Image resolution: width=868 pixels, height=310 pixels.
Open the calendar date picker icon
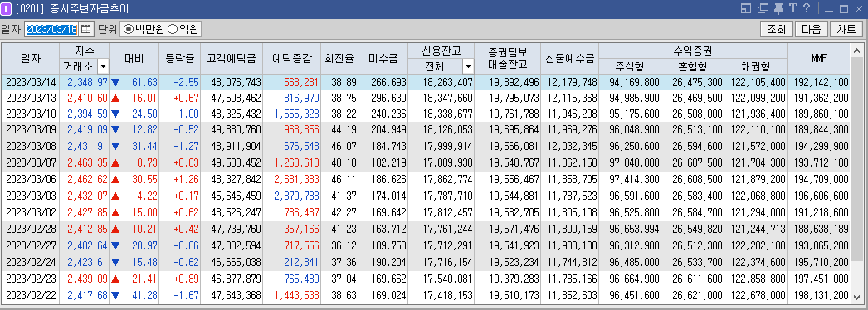click(86, 29)
